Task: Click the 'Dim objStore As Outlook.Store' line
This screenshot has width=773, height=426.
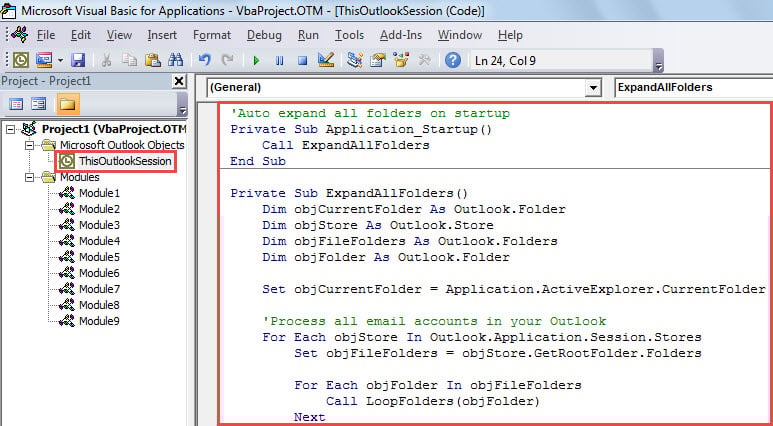Action: point(378,225)
